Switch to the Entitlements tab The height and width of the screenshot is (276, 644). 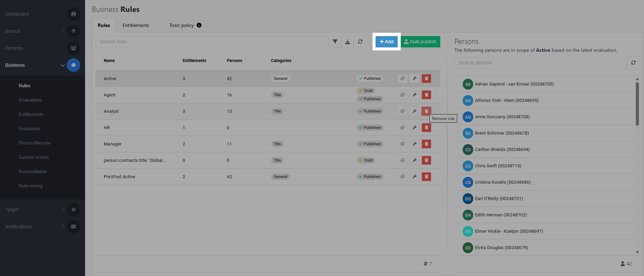coord(136,25)
